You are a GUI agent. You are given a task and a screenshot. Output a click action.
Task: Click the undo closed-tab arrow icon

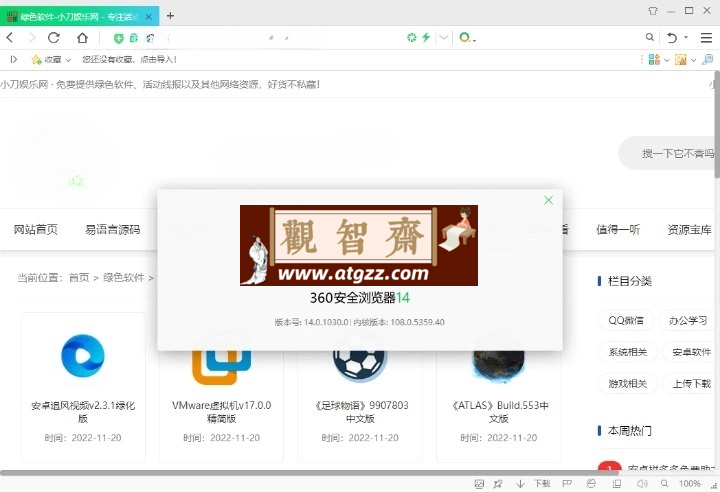(672, 38)
